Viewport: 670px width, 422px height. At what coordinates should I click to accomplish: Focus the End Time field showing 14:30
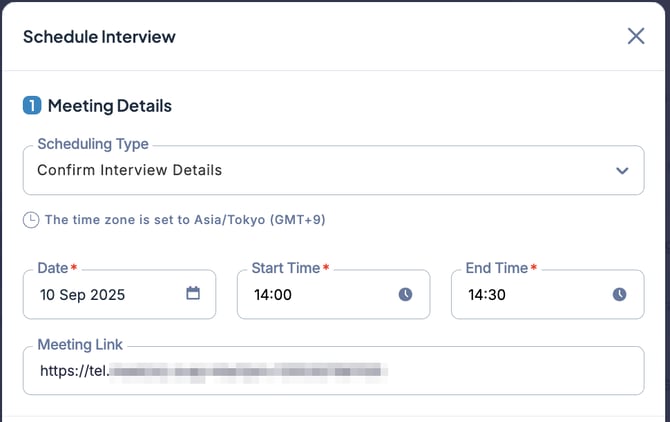click(x=525, y=295)
